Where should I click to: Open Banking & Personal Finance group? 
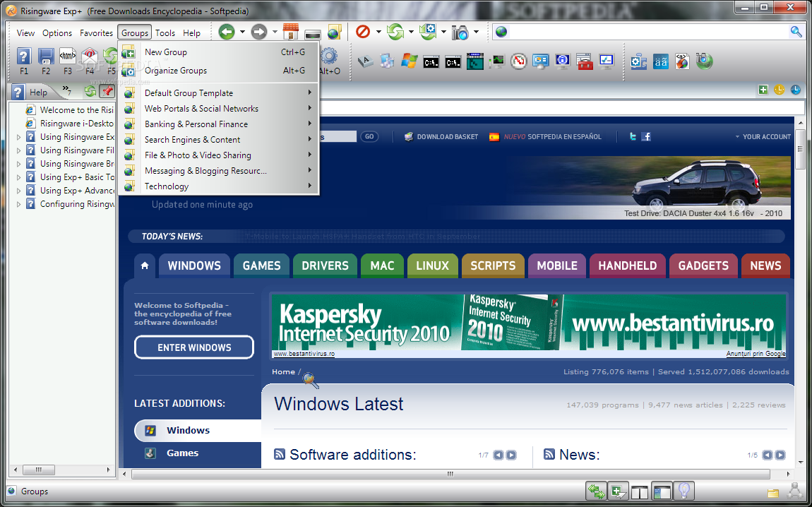[x=219, y=124]
